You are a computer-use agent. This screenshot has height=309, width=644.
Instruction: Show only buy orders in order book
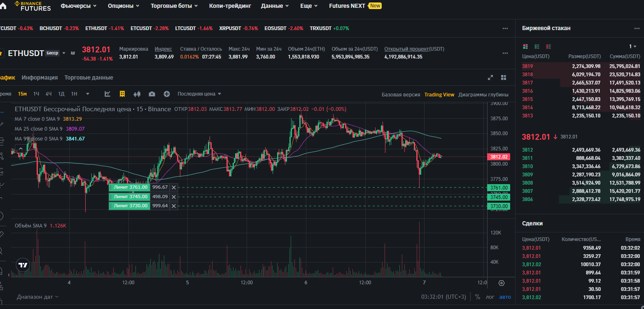tap(537, 47)
